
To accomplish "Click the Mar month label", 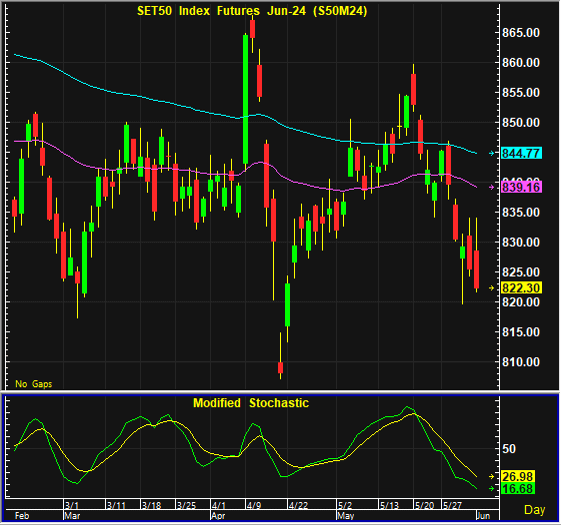I will (72, 516).
